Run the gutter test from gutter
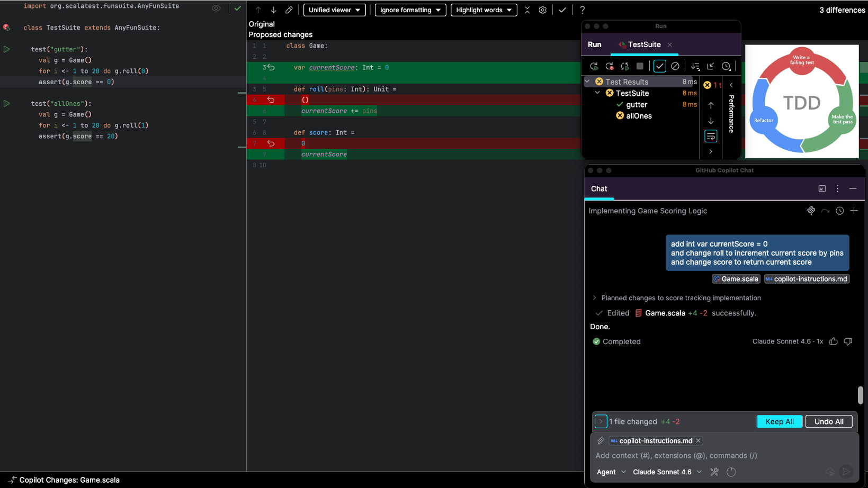Viewport: 868px width, 488px height. point(7,49)
